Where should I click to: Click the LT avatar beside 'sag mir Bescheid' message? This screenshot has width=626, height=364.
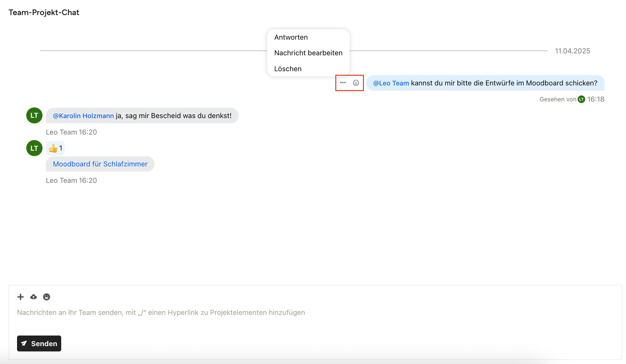tap(34, 116)
